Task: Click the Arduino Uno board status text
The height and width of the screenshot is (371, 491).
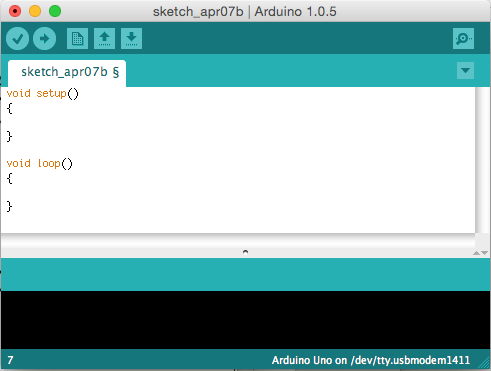Action: pyautogui.click(x=371, y=360)
